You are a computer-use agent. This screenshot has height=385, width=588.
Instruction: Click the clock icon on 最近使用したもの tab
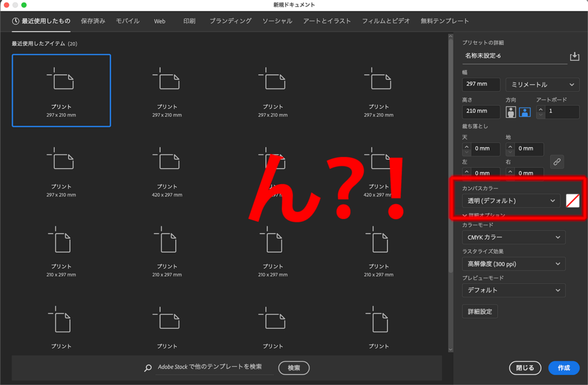click(16, 21)
